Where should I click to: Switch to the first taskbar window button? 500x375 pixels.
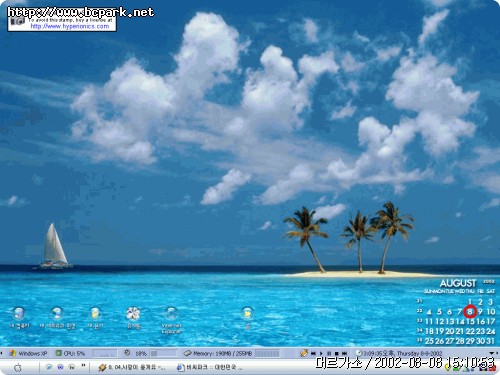click(132, 367)
